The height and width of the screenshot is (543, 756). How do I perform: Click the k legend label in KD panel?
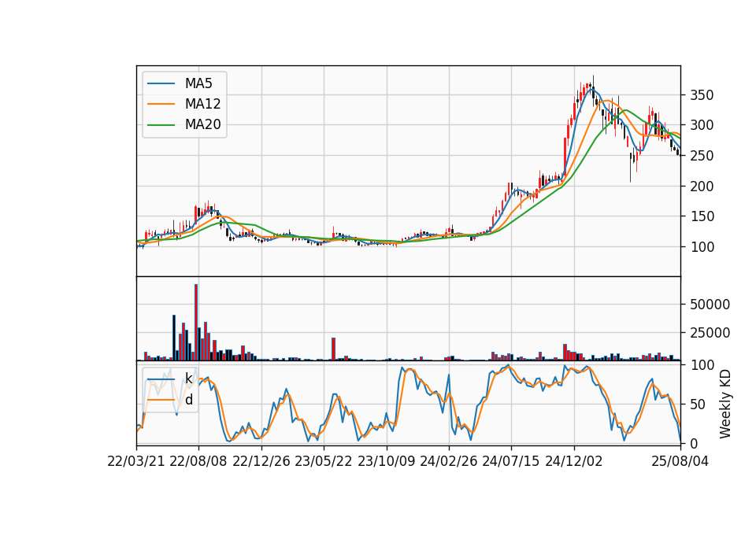(188, 379)
